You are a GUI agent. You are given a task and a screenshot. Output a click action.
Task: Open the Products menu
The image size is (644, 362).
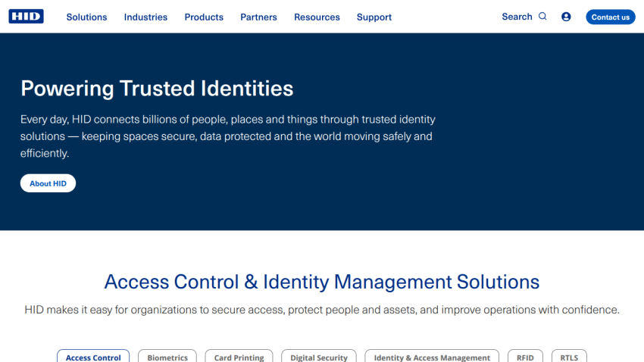point(204,17)
